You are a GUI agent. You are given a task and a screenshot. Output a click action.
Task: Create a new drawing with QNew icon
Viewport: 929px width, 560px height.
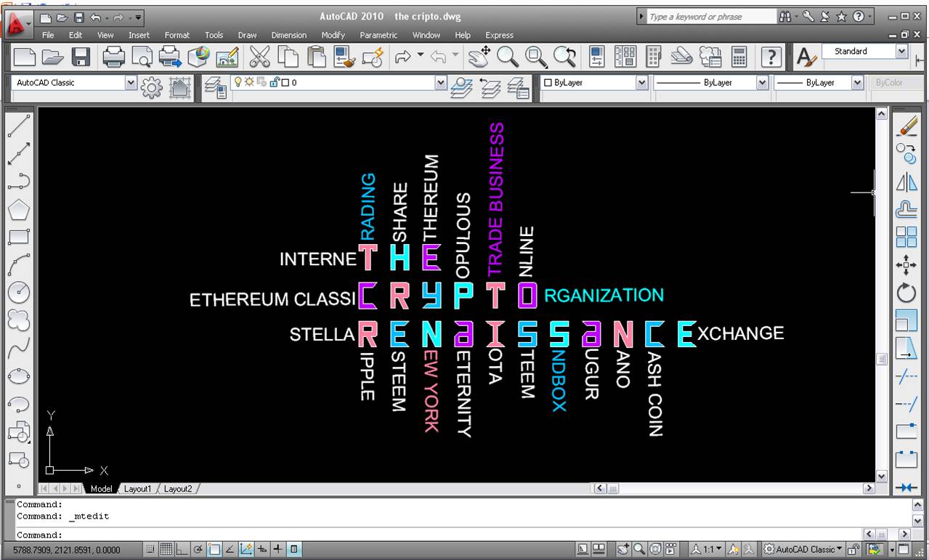25,57
